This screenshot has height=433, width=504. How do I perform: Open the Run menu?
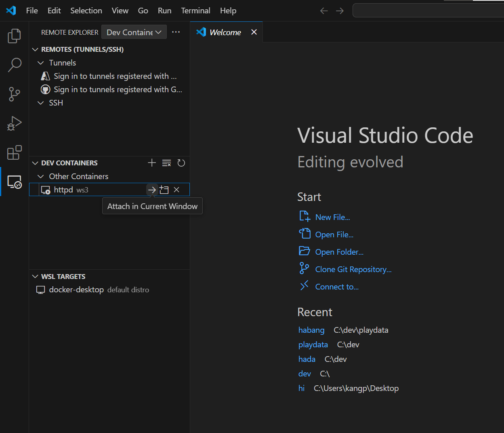click(164, 11)
